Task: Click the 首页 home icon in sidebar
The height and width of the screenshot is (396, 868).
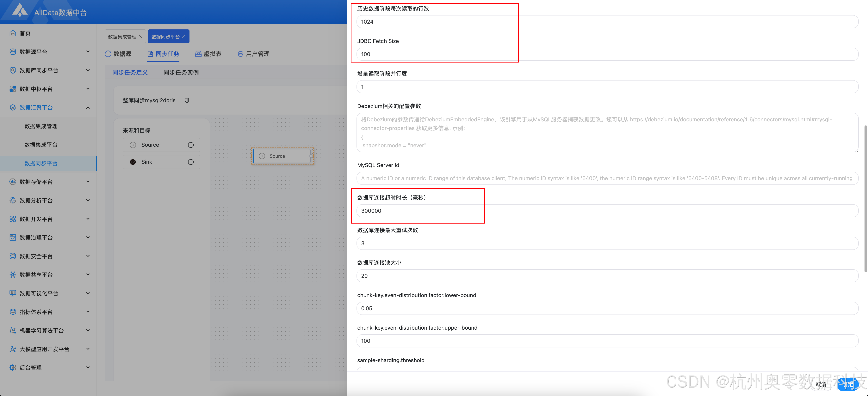Action: [13, 33]
